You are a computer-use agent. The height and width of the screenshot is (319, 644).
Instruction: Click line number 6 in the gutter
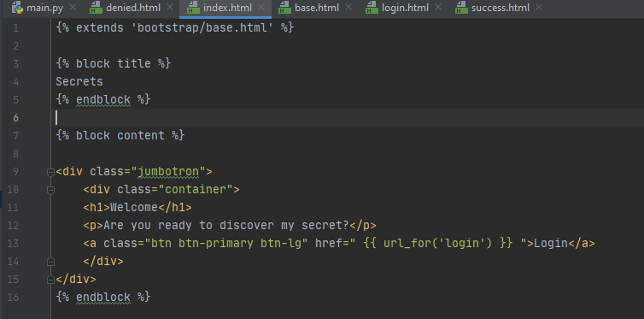coord(15,117)
